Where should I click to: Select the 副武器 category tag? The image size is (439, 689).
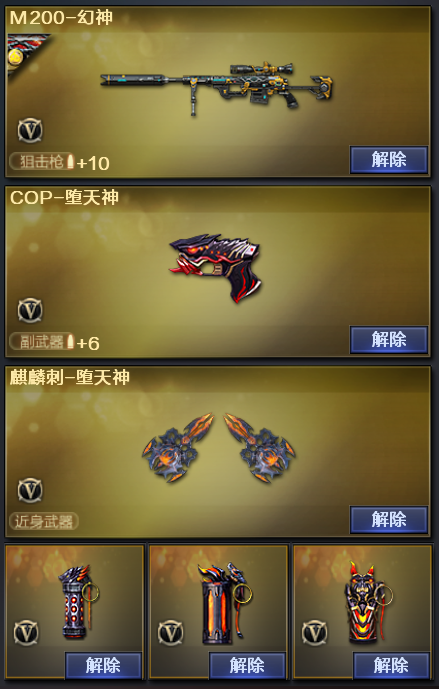click(42, 341)
